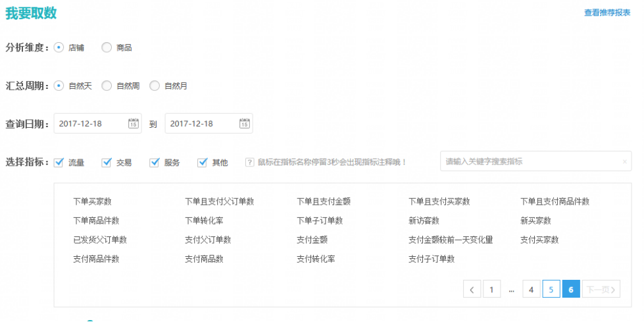Image resolution: width=644 pixels, height=322 pixels.
Task: Uncheck the 其他 indicator checkbox
Action: (x=202, y=162)
